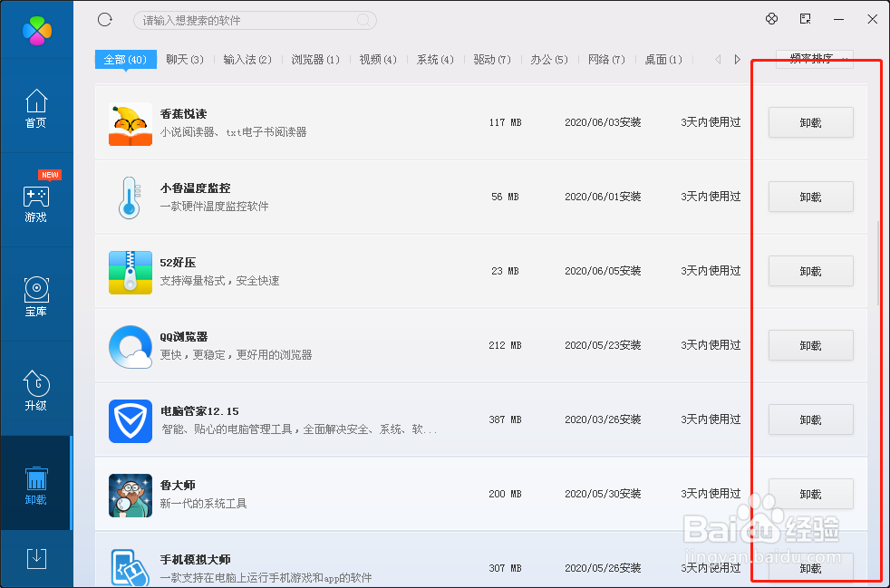Switch to the 聊天 (3) tab
This screenshot has width=890, height=588.
click(x=185, y=60)
